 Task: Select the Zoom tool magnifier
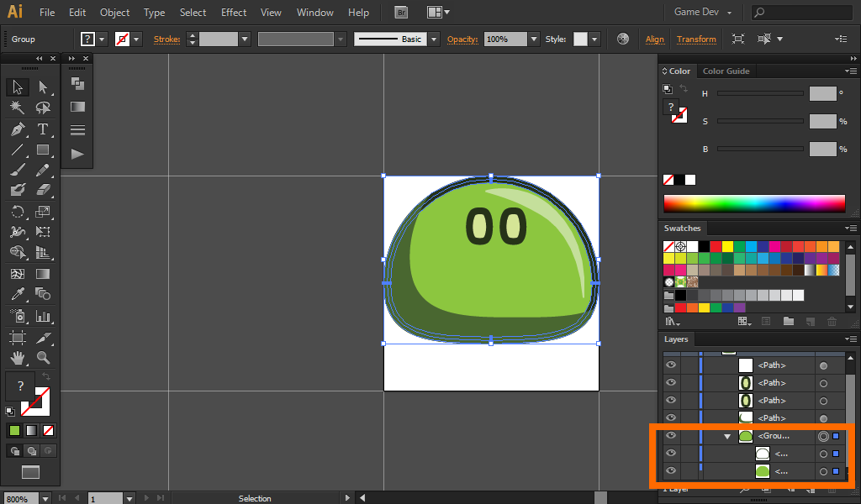tap(43, 358)
